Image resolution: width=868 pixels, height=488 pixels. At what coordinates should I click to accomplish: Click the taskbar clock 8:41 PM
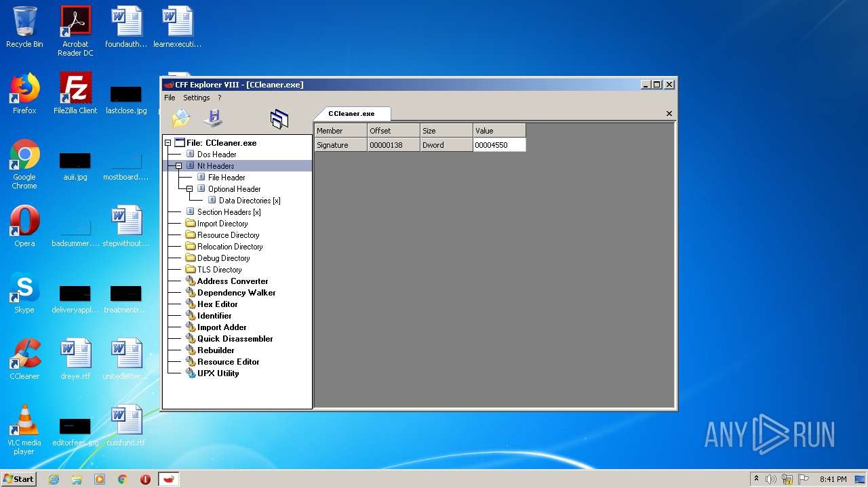(x=833, y=479)
